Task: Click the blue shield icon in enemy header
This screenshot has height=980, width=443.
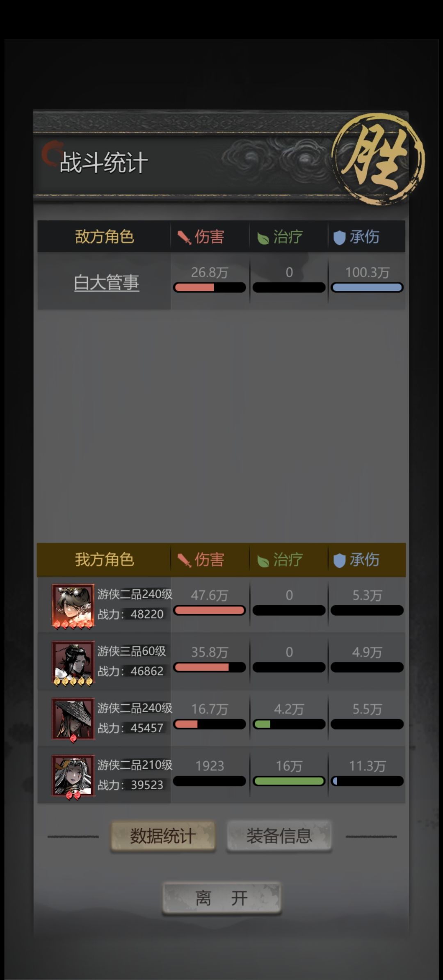Action: pos(339,238)
